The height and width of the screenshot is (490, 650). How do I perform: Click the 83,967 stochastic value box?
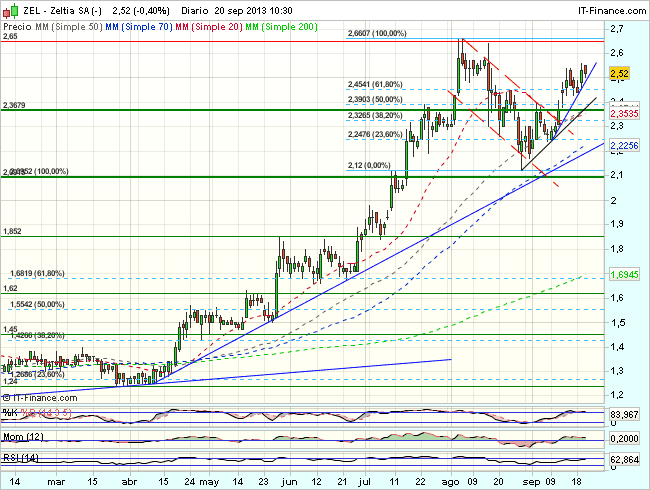[624, 415]
